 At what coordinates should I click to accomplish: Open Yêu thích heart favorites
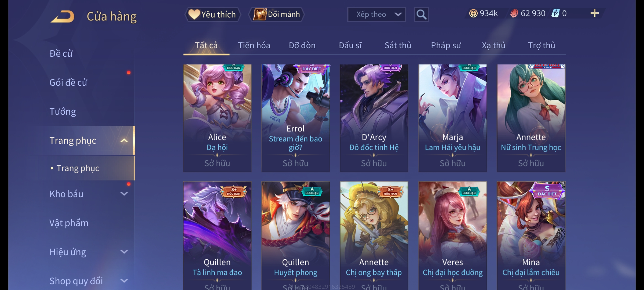(x=213, y=15)
